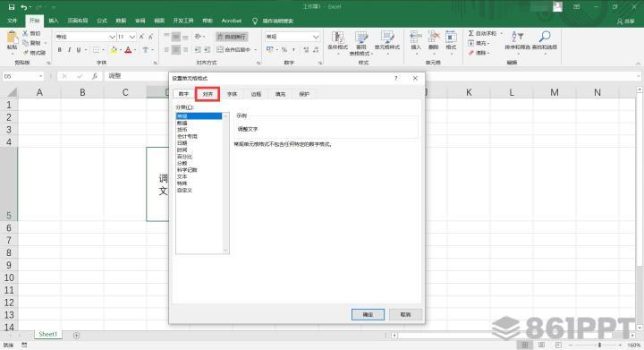Select Currency (货币) in category list
Screen dimensions: 644x350
199,130
